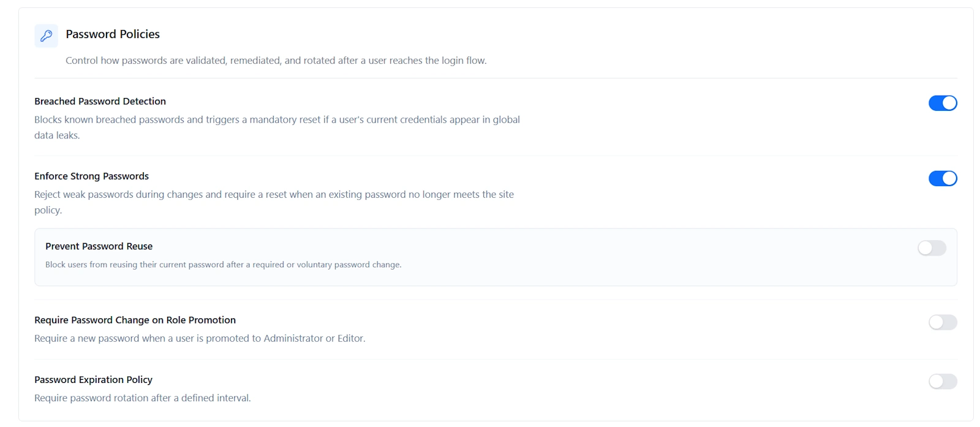Select the Prevent Password Reuse title

point(99,246)
